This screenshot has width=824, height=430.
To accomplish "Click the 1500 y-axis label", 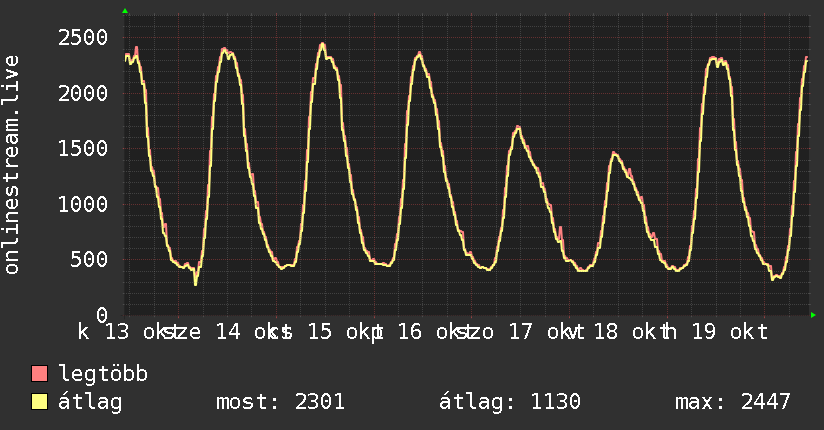I will click(x=83, y=149).
